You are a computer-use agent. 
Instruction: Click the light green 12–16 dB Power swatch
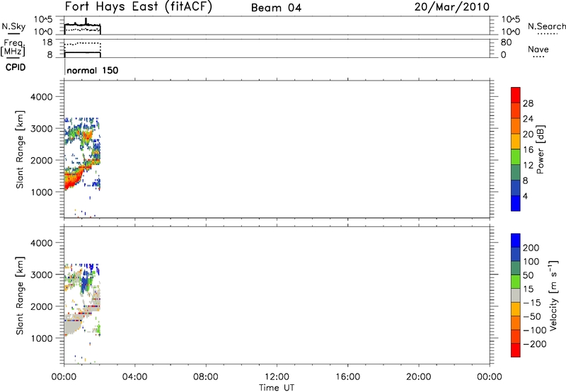[516, 156]
